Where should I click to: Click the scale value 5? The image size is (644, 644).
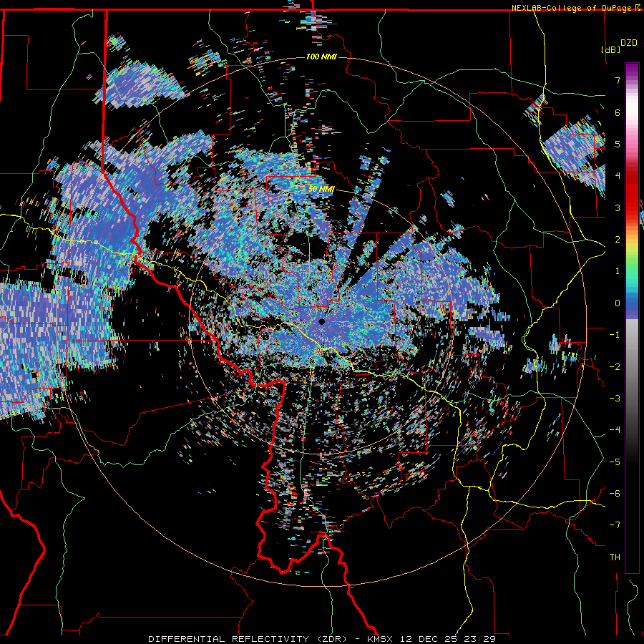point(618,144)
